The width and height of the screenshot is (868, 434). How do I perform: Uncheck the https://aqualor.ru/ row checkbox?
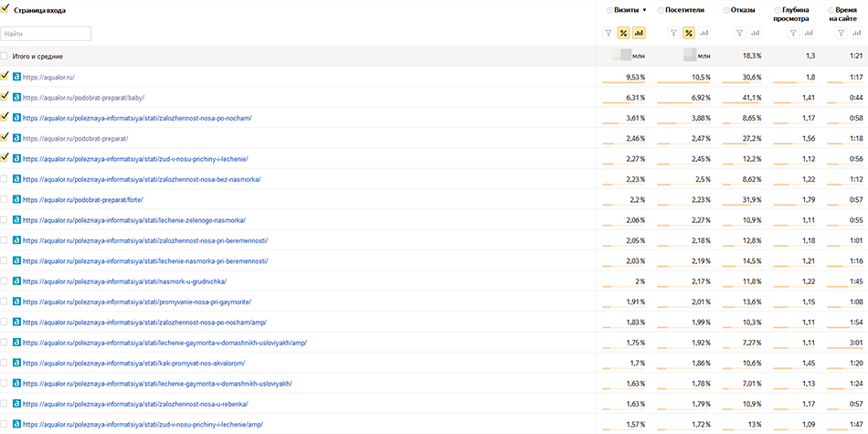(5, 75)
